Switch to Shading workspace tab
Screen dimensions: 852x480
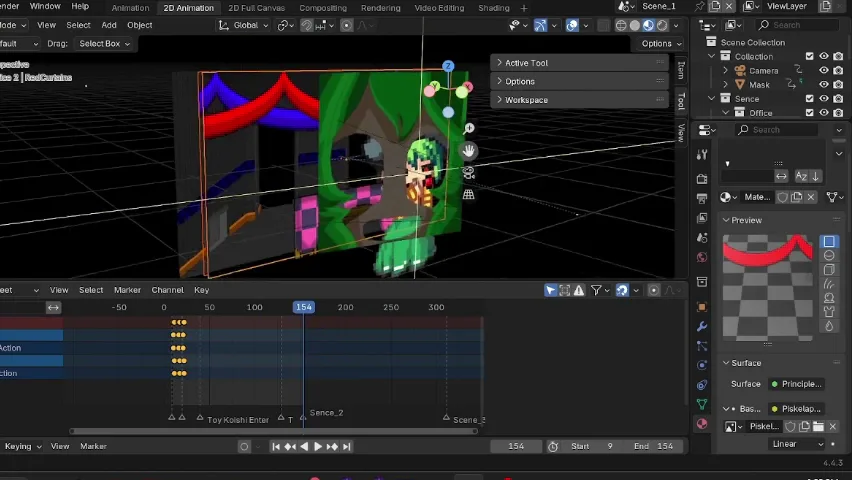coord(493,8)
